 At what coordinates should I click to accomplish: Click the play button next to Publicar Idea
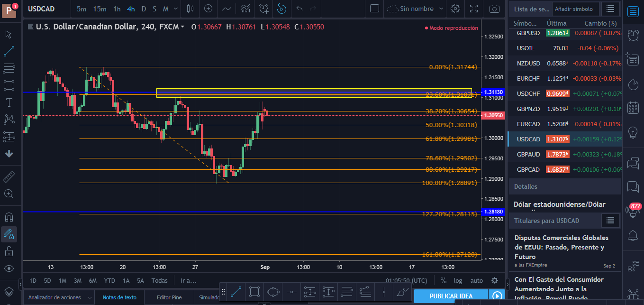tap(497, 296)
